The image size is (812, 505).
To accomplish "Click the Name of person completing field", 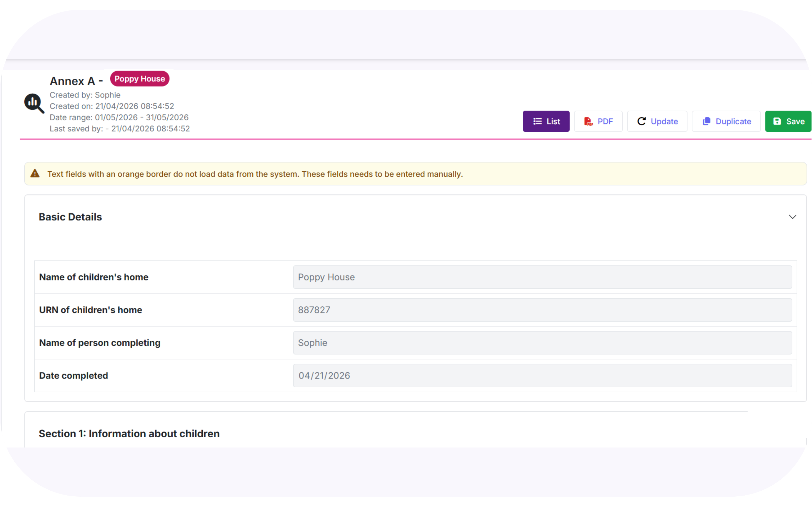I will [x=542, y=343].
